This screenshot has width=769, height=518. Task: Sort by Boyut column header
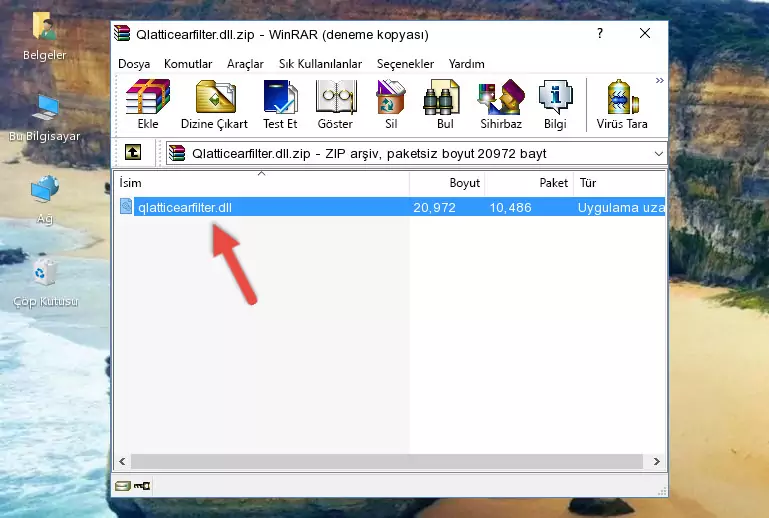tap(447, 183)
